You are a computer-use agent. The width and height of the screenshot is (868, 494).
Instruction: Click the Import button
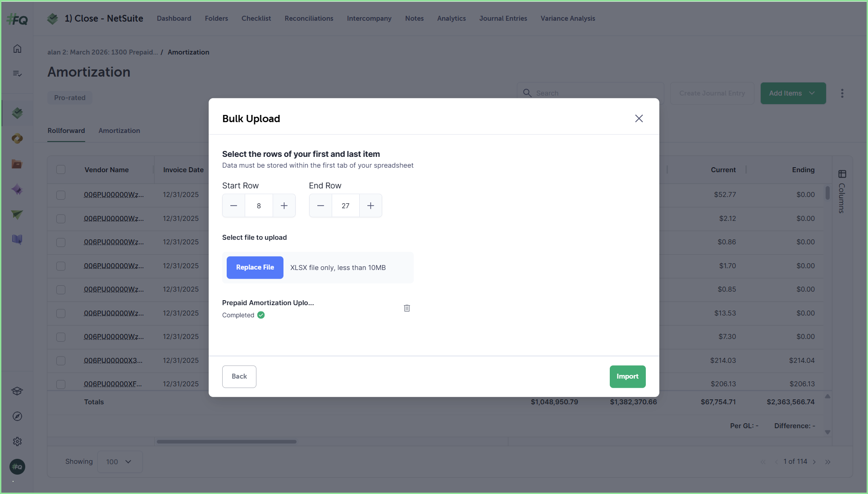627,376
